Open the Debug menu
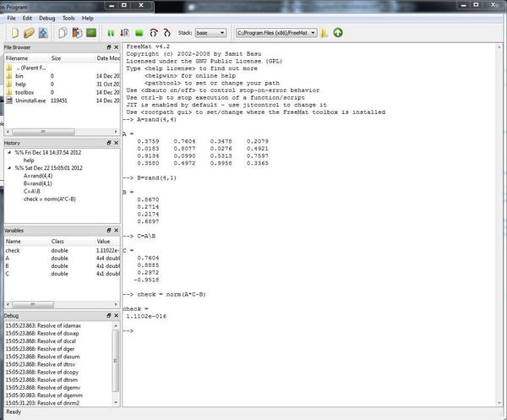 [47, 19]
